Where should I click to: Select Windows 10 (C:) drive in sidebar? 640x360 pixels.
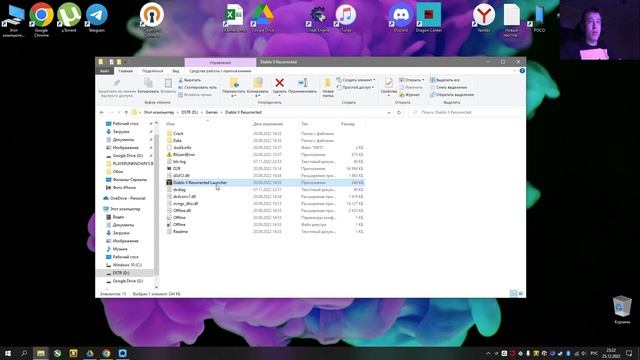(127, 265)
